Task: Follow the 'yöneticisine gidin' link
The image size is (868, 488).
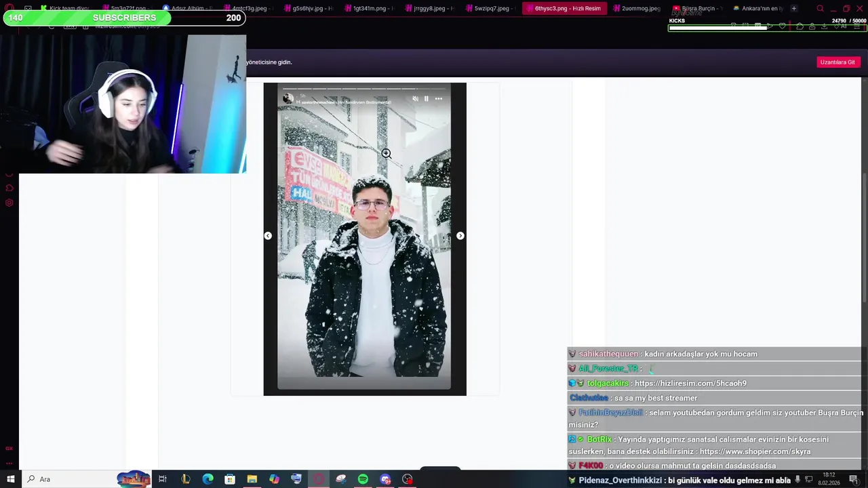Action: 269,62
